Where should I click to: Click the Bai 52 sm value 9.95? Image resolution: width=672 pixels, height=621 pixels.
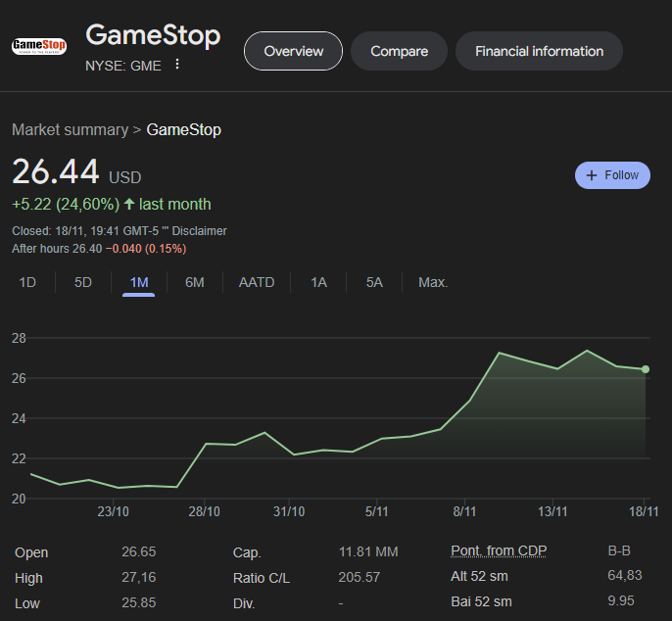click(621, 600)
